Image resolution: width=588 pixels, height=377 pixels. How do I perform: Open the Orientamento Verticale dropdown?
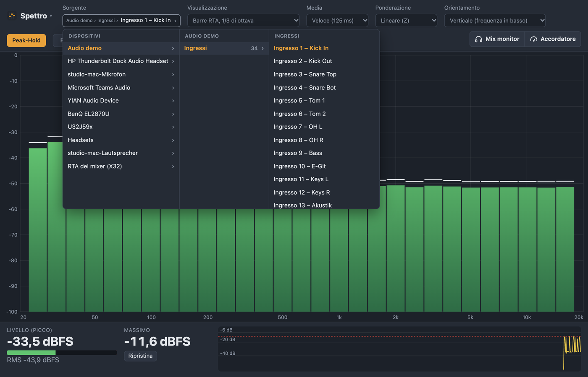[x=495, y=21]
